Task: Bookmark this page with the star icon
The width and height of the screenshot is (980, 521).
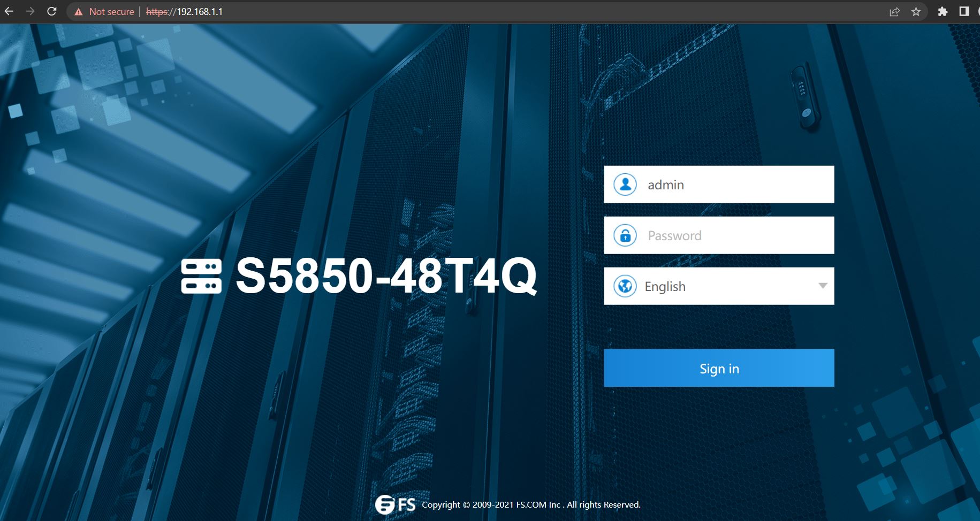Action: click(x=916, y=12)
